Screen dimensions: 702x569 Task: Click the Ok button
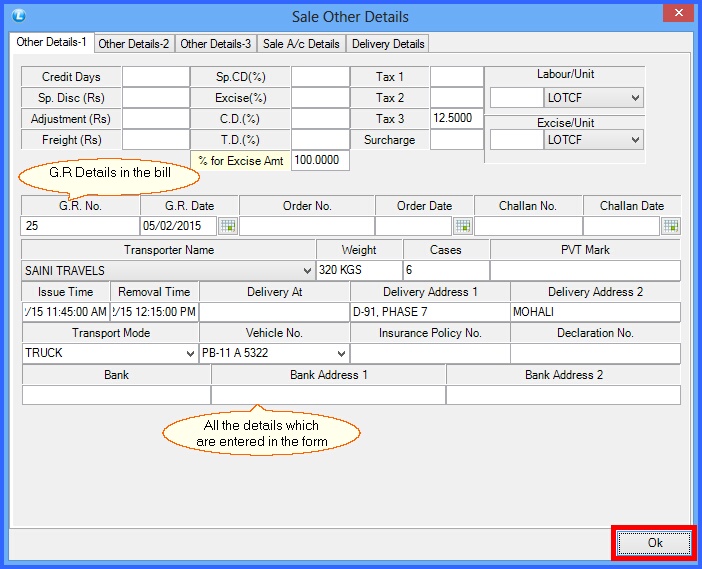[655, 543]
